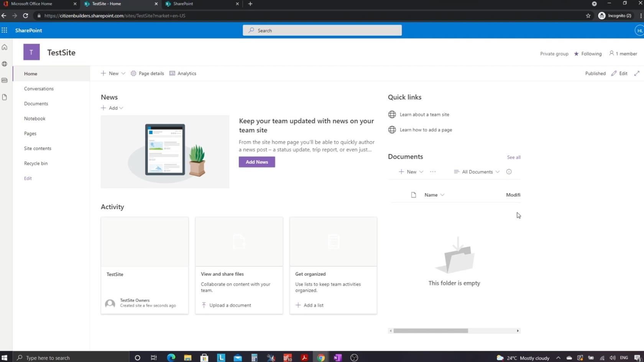644x362 pixels.
Task: Select Home in the left navigation
Action: point(51,74)
